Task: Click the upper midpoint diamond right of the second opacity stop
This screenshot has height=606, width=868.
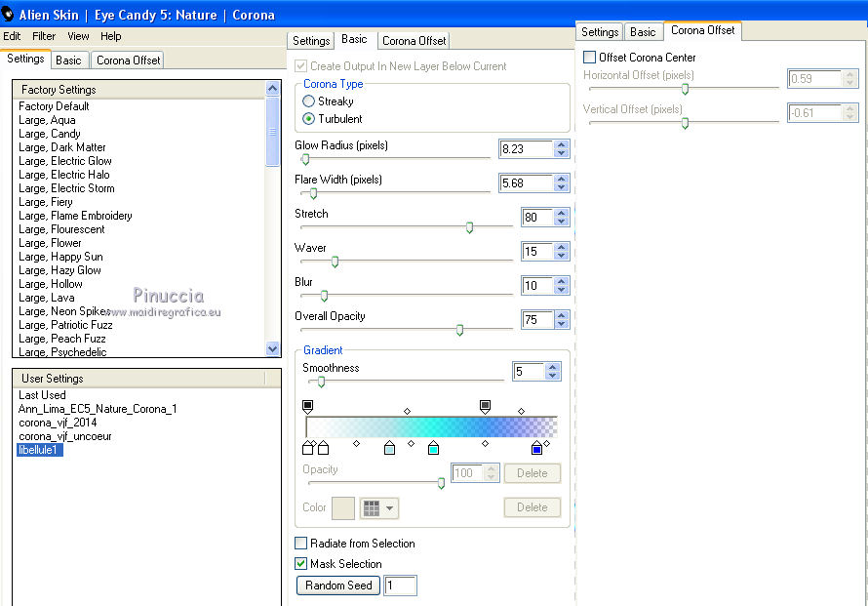Action: pos(521,411)
